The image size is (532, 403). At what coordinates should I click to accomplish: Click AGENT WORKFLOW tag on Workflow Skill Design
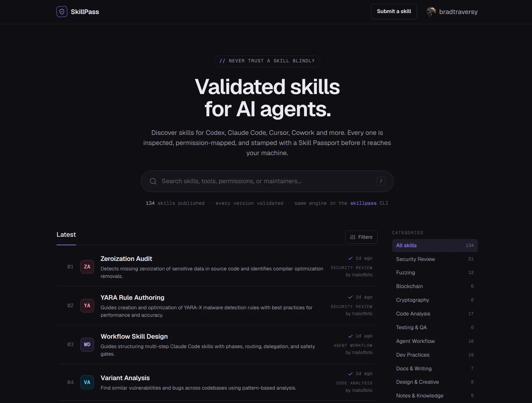coord(353,346)
